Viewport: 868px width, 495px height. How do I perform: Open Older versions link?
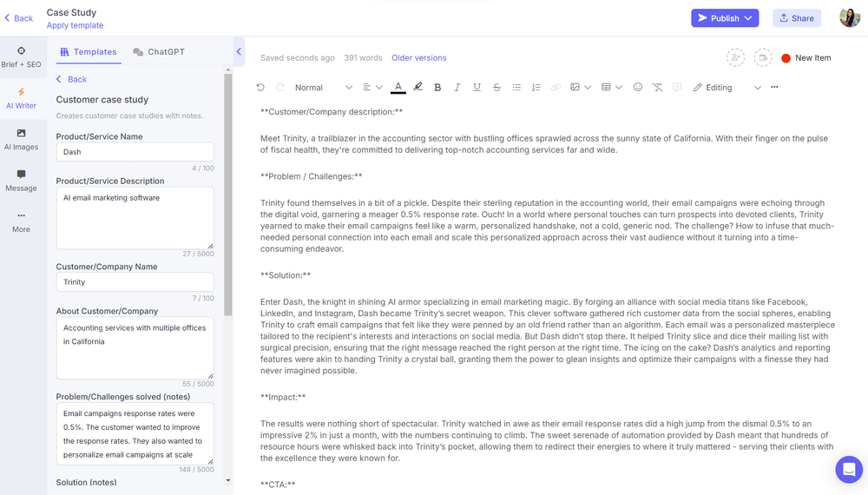418,57
